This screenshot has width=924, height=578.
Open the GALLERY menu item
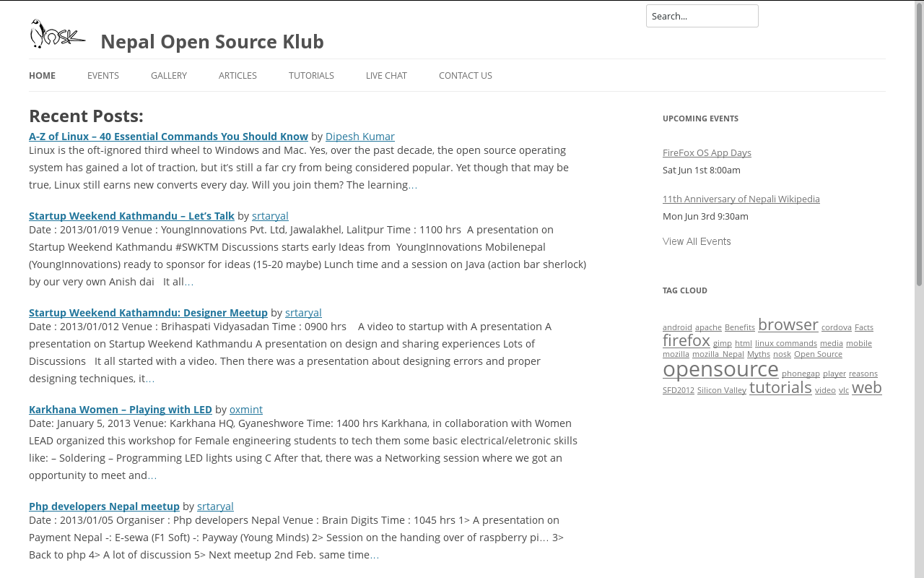(169, 75)
